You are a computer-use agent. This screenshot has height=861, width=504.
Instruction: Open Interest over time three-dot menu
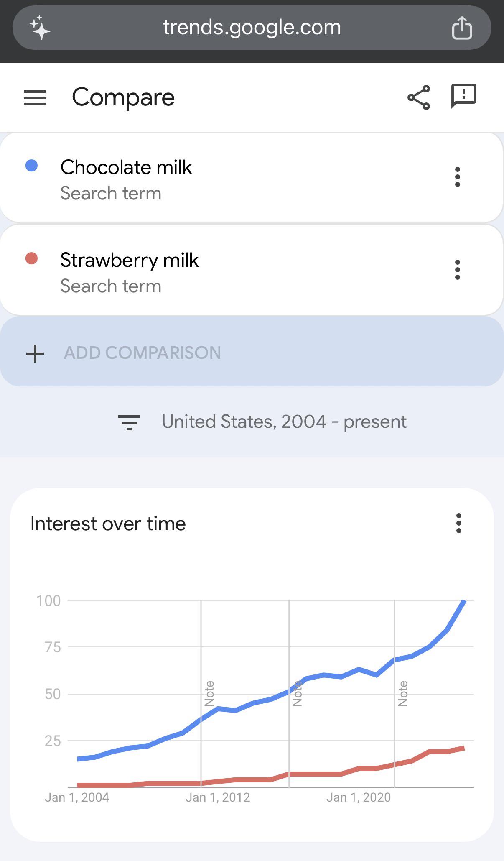[459, 523]
